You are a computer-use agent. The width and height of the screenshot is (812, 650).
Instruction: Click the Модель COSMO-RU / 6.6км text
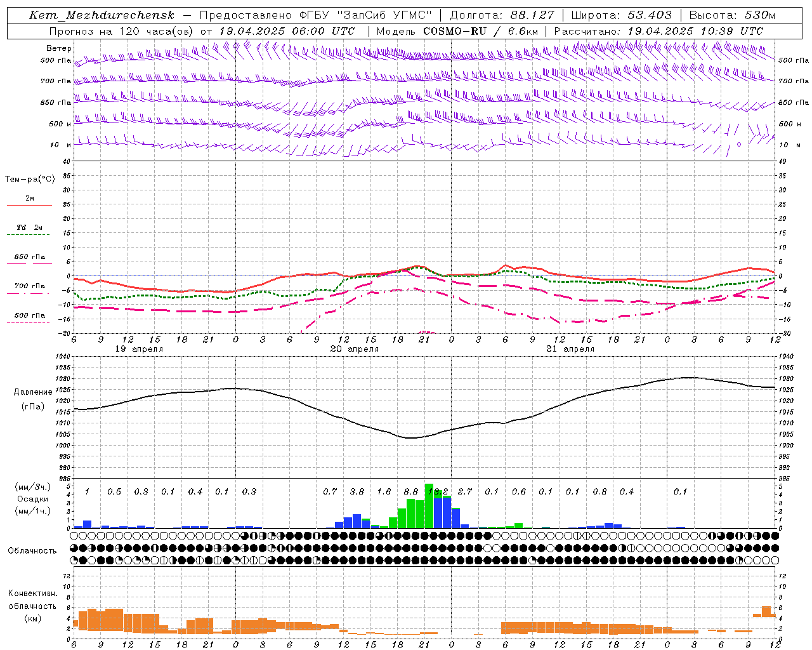[457, 30]
